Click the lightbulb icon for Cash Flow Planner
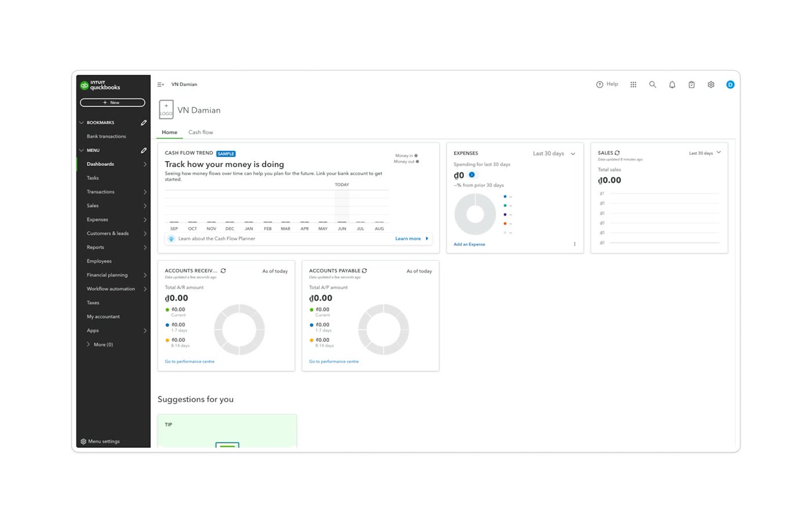The width and height of the screenshot is (812, 525). coord(171,239)
